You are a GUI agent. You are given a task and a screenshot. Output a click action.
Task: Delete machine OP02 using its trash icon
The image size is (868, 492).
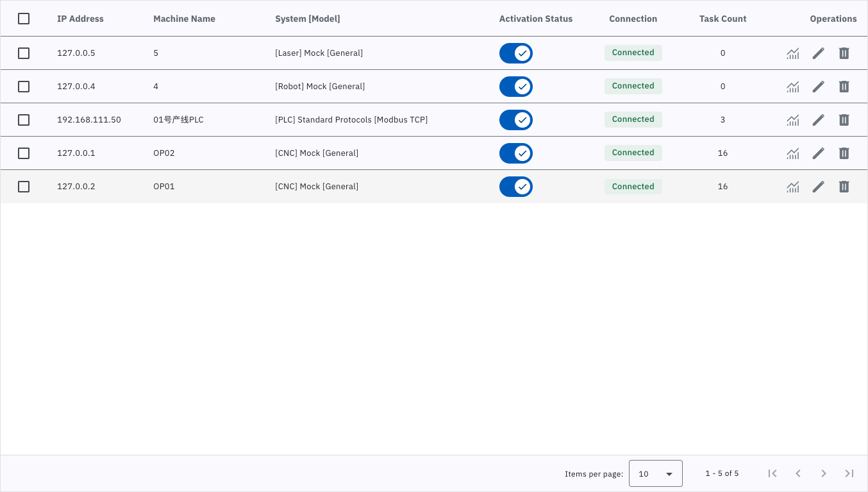pos(844,153)
